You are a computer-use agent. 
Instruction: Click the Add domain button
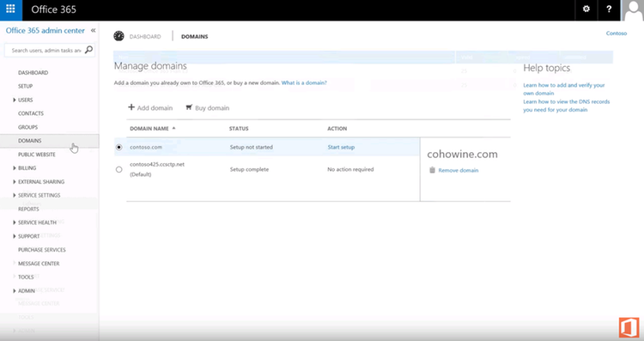[x=150, y=107]
